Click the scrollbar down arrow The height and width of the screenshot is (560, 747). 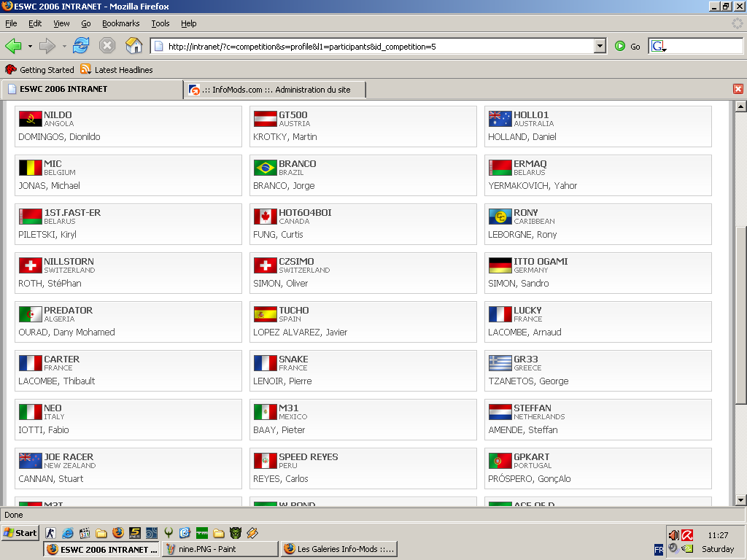(x=740, y=500)
